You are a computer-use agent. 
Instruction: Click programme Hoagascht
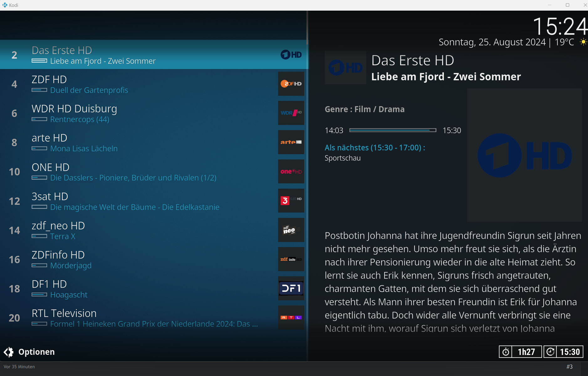[x=69, y=295]
